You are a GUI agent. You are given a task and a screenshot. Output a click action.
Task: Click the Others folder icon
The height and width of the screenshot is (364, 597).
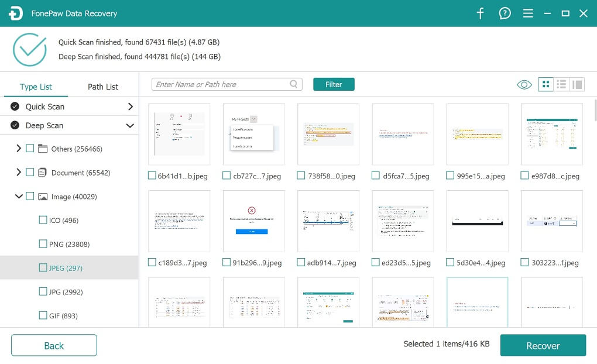(43, 149)
